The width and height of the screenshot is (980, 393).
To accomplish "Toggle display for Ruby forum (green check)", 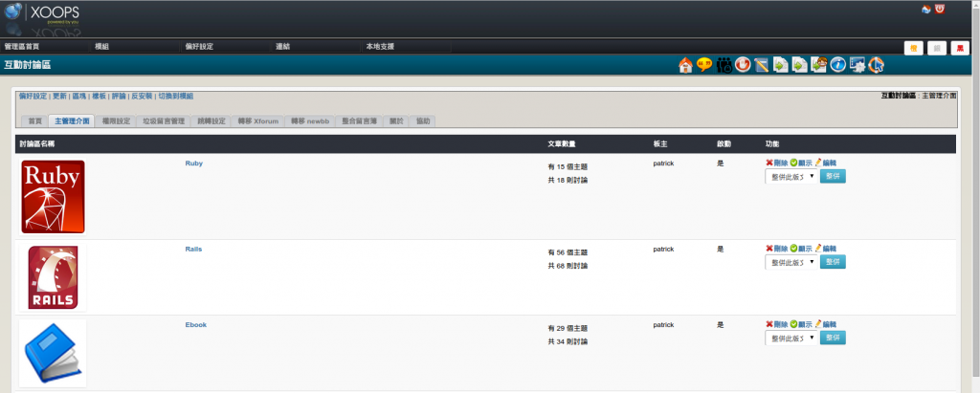I will (794, 164).
